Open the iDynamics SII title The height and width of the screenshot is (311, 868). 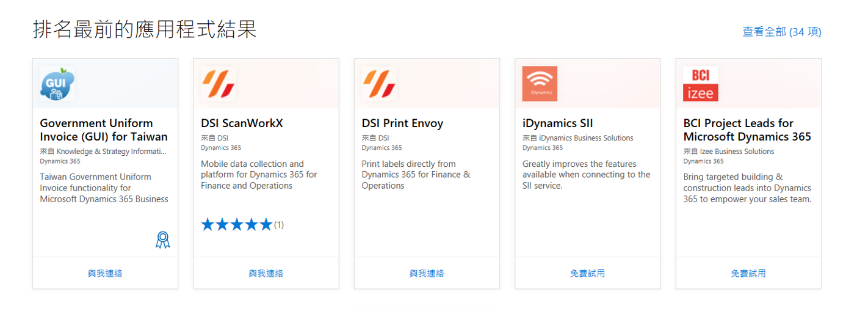[557, 123]
